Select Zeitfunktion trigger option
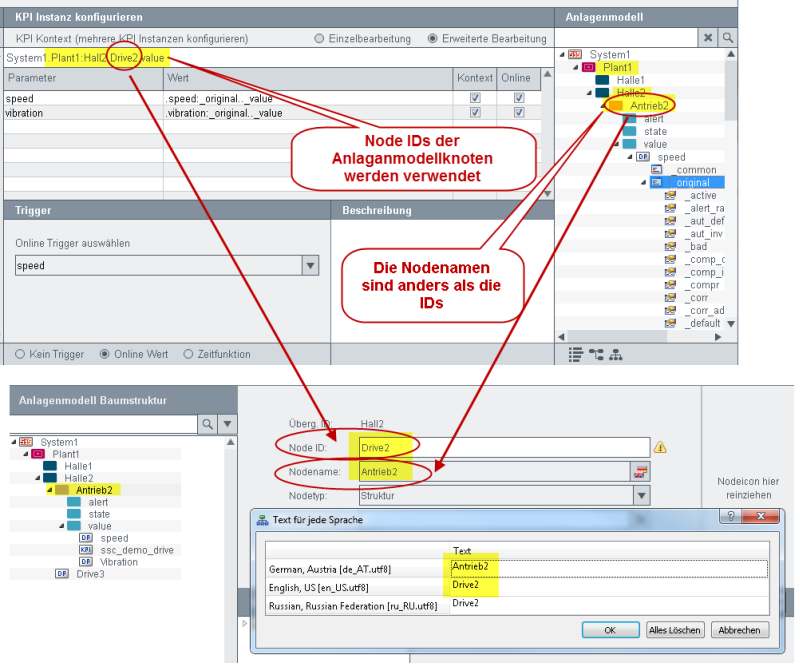800x669 pixels. coord(188,354)
